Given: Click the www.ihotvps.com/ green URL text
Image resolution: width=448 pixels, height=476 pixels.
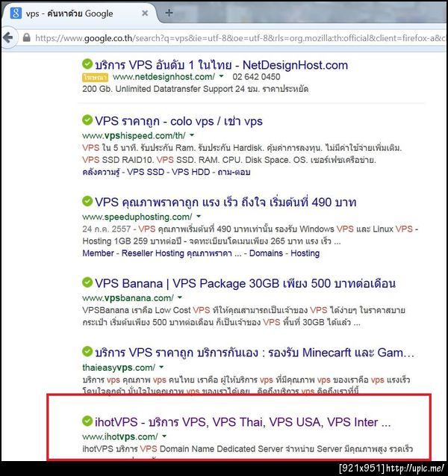Looking at the screenshot, I should point(120,437).
